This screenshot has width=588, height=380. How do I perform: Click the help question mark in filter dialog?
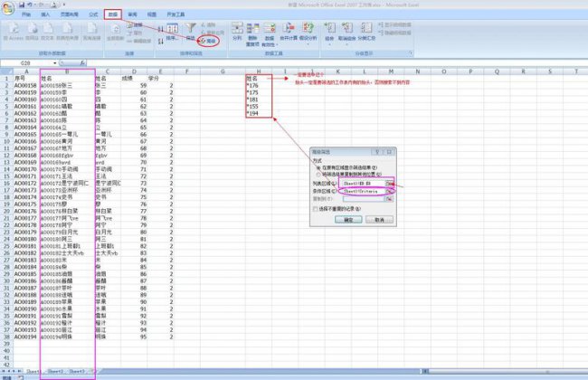tap(377, 152)
